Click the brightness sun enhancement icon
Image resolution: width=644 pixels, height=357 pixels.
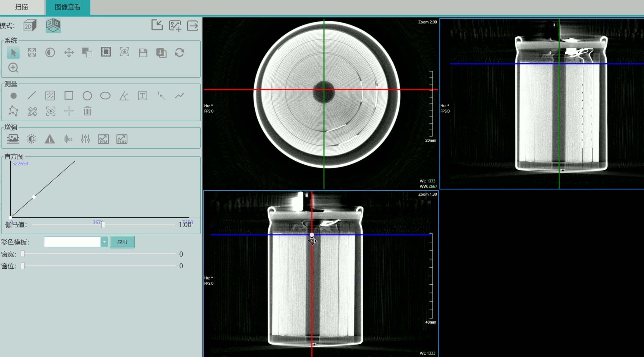coord(31,139)
